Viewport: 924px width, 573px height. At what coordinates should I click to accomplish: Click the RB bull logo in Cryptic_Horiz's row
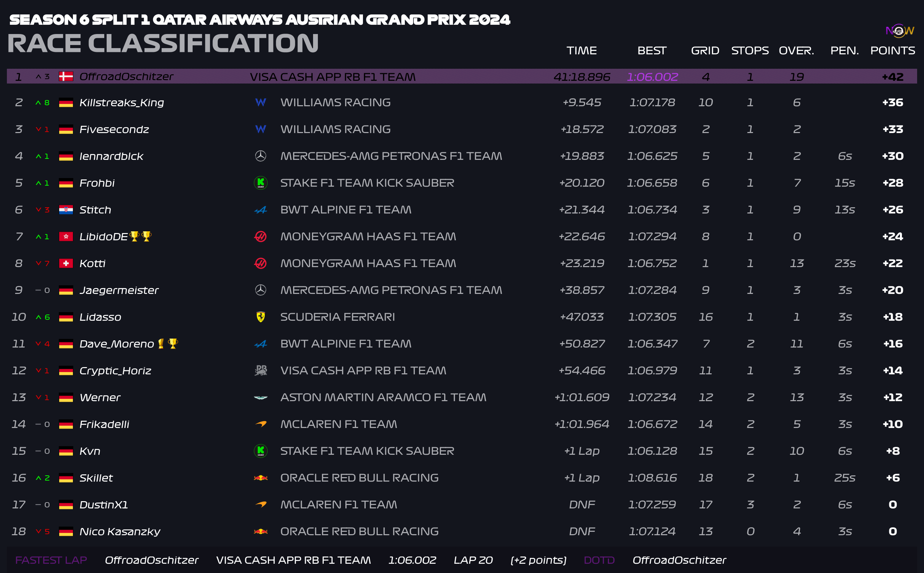pyautogui.click(x=260, y=370)
